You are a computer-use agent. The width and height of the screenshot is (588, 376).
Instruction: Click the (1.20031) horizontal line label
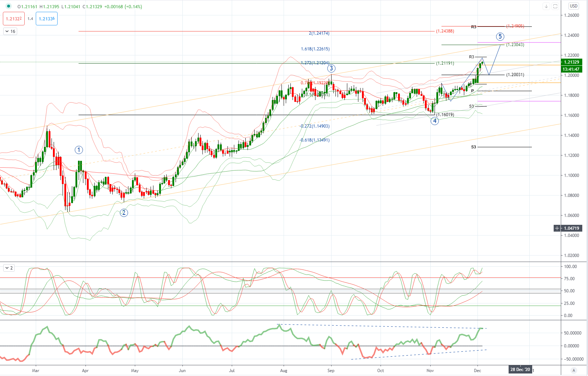click(515, 75)
